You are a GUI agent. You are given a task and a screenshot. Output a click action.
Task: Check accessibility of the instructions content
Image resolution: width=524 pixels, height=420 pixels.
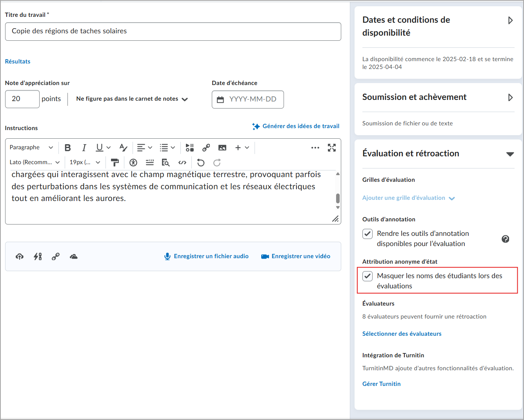pyautogui.click(x=133, y=162)
